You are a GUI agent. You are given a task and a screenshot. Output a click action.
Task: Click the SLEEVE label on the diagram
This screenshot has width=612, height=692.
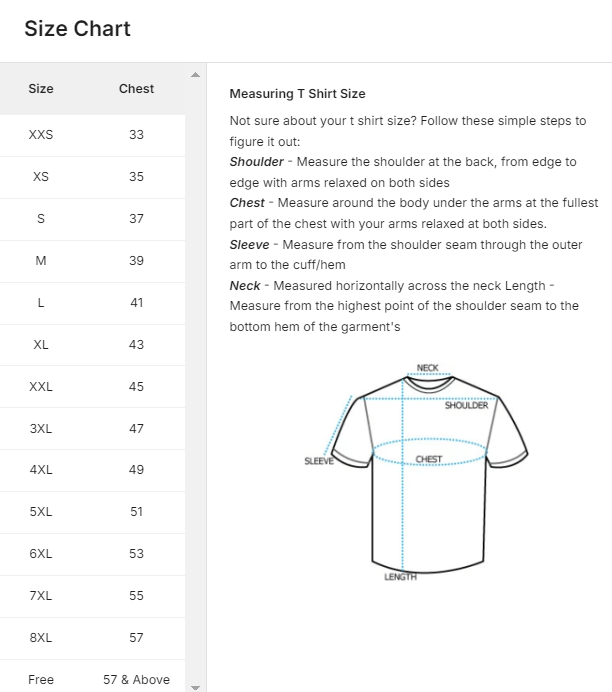click(x=318, y=461)
